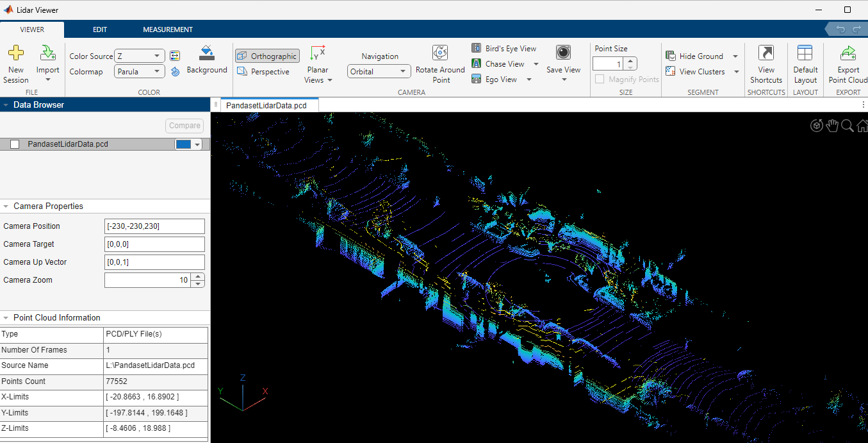Open the EDIT ribbon tab
The image size is (868, 443).
tap(100, 29)
